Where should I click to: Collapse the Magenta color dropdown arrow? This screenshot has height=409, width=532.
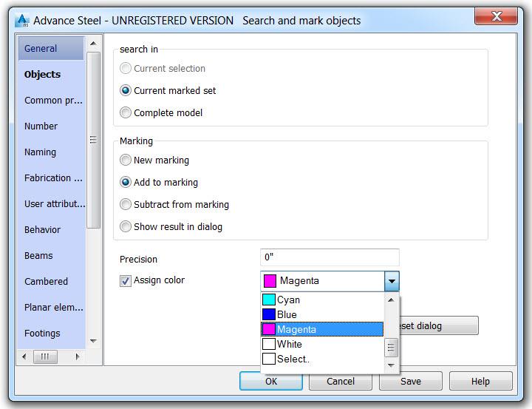point(392,281)
